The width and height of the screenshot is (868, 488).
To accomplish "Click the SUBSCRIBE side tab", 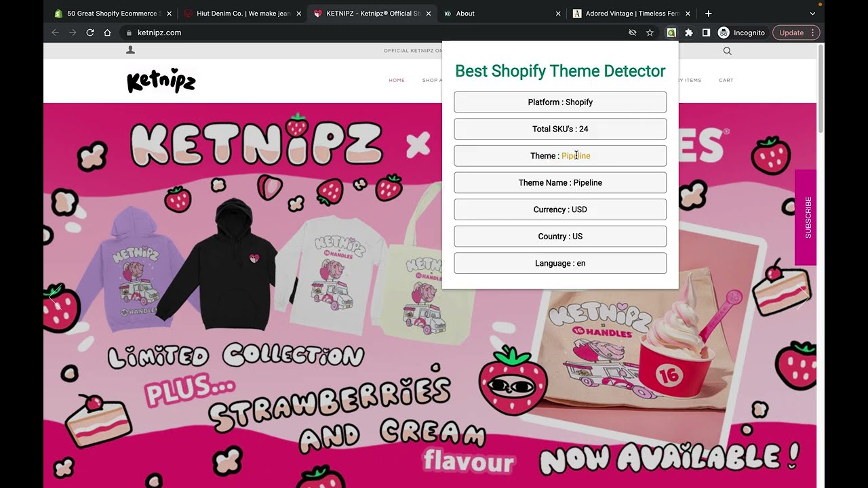I will [806, 218].
